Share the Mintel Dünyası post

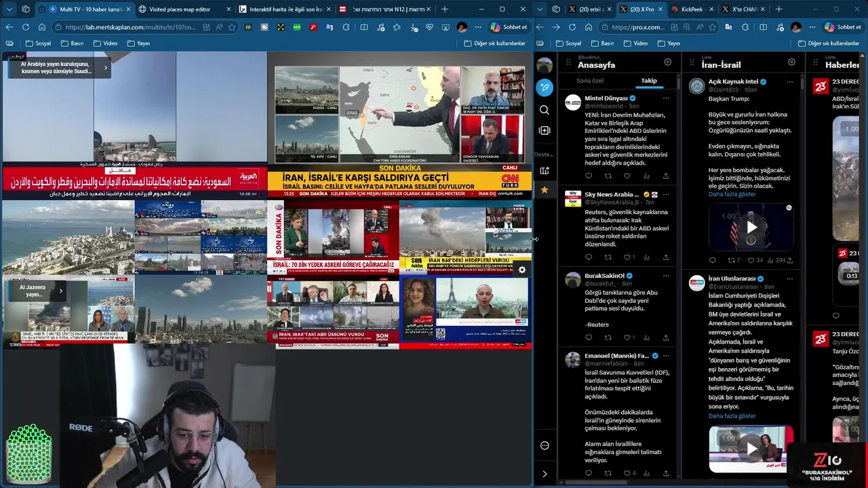click(666, 176)
